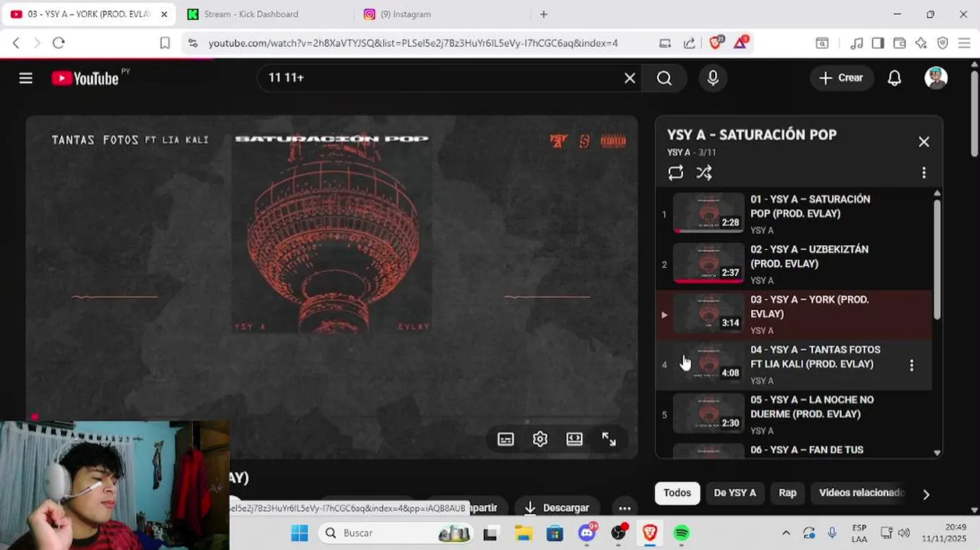The image size is (980, 550).
Task: Open video player settings gear
Action: 540,439
